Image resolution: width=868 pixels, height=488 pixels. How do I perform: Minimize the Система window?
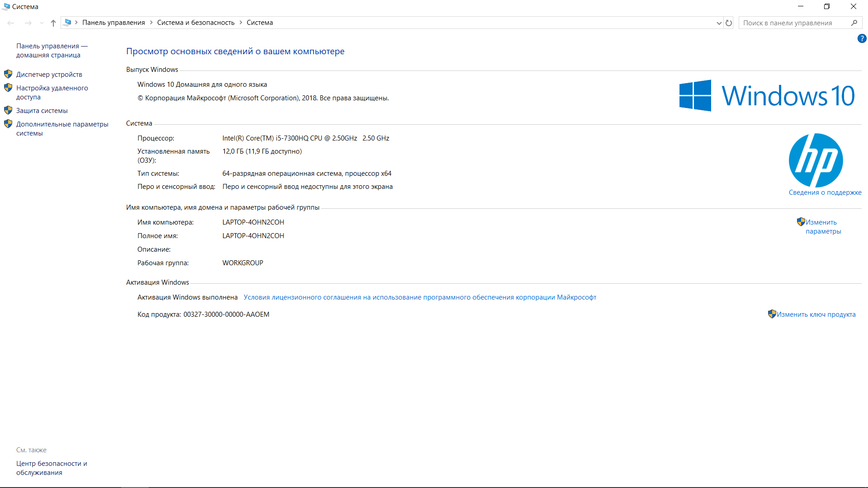(x=801, y=6)
